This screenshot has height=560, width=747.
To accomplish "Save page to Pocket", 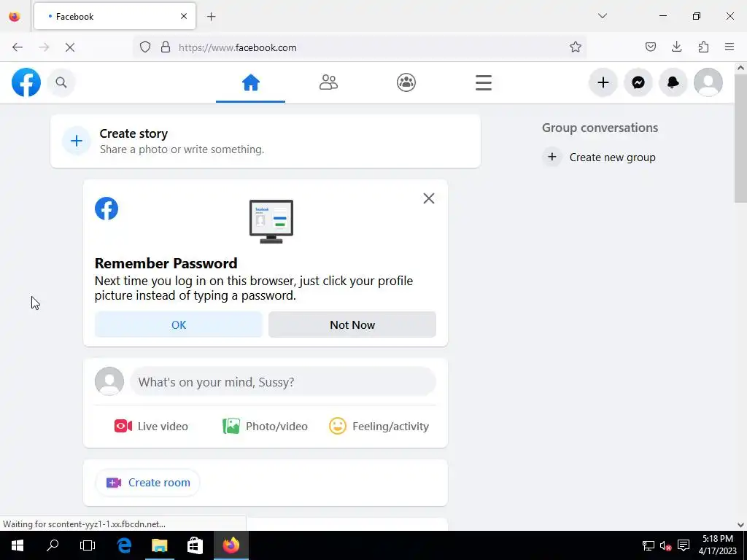I will point(650,47).
